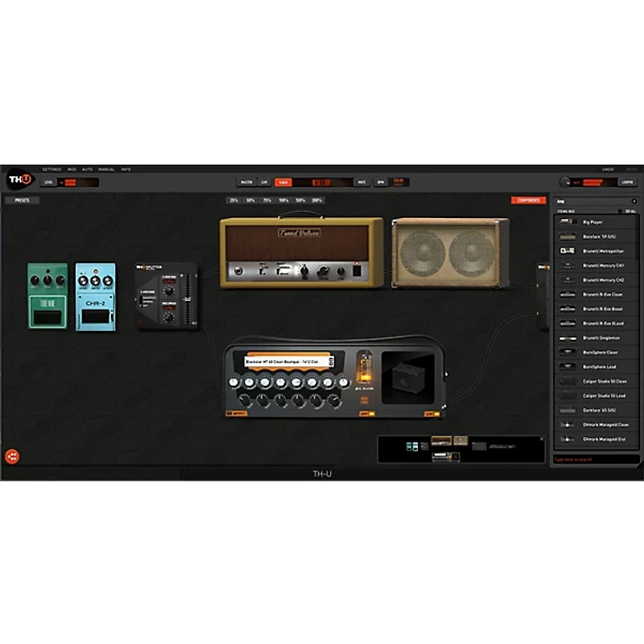Toggle LIVE mode on
The image size is (644, 644).
click(x=264, y=180)
